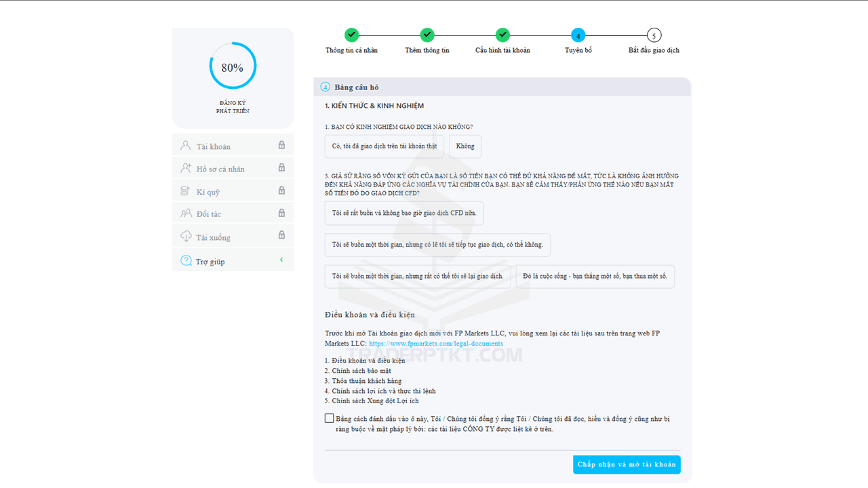This screenshot has height=488, width=868.
Task: Open the Kí quỹ sidebar item
Action: [x=233, y=191]
